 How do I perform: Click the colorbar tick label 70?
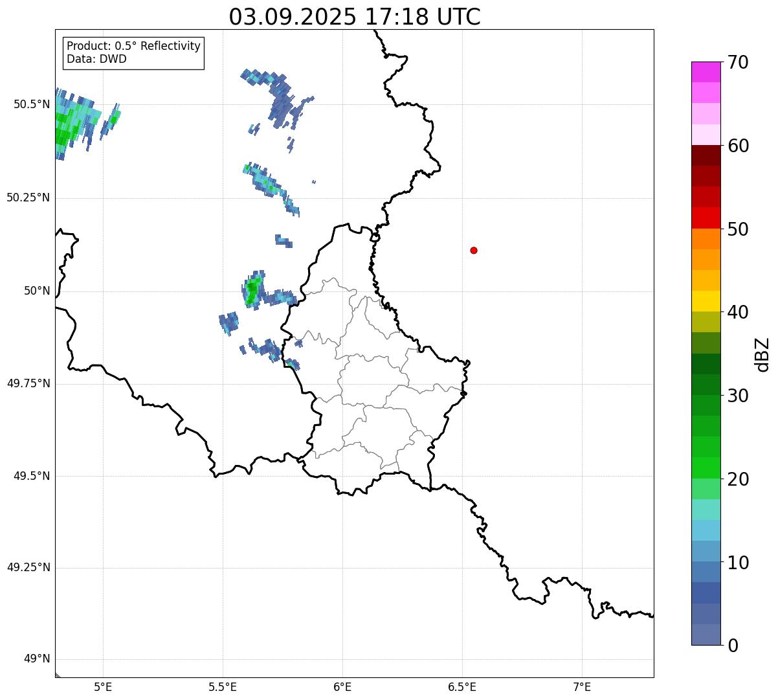pyautogui.click(x=737, y=62)
